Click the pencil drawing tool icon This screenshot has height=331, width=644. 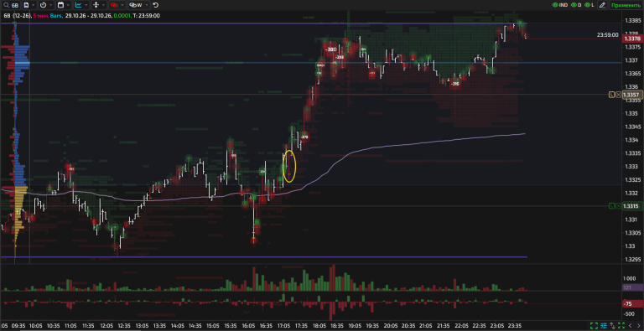click(602, 5)
